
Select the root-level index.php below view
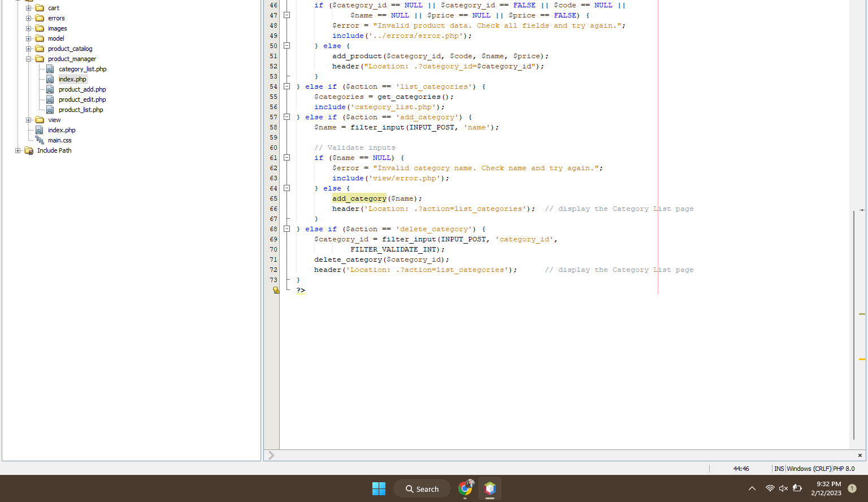62,130
